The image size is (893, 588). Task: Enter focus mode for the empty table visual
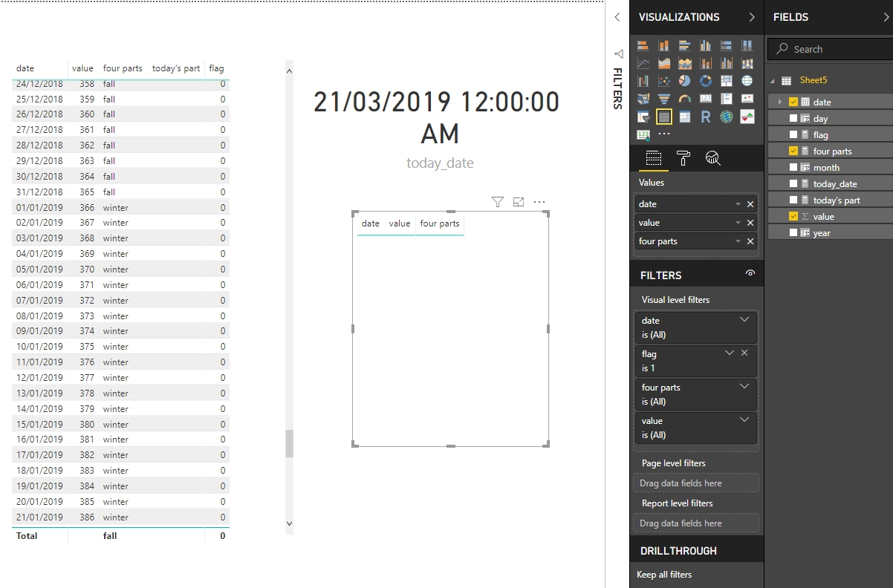[x=519, y=201]
